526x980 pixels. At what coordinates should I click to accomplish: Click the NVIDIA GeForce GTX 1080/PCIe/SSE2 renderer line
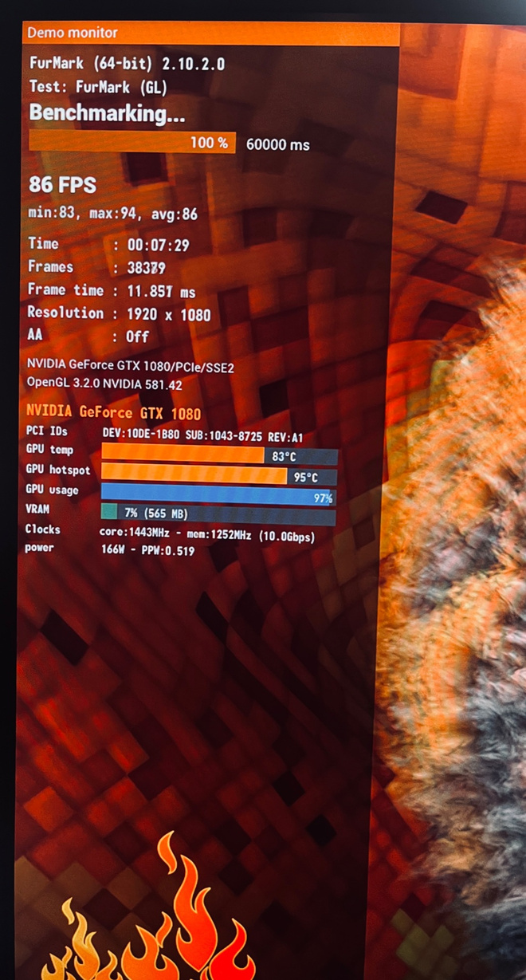click(x=131, y=364)
